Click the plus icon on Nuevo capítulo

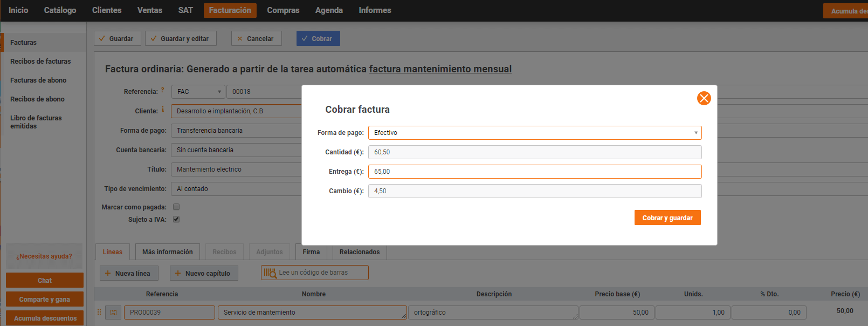point(178,274)
